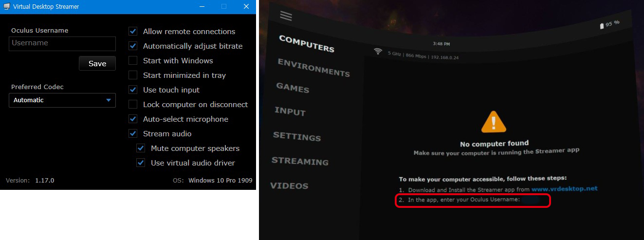Image resolution: width=644 pixels, height=240 pixels.
Task: Disable Use virtual audio driver
Action: click(x=141, y=163)
